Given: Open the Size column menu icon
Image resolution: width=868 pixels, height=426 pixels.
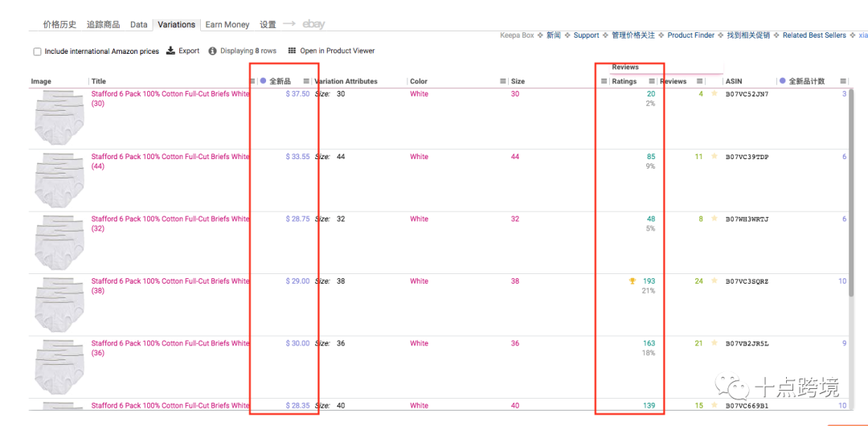Looking at the screenshot, I should click(x=604, y=81).
